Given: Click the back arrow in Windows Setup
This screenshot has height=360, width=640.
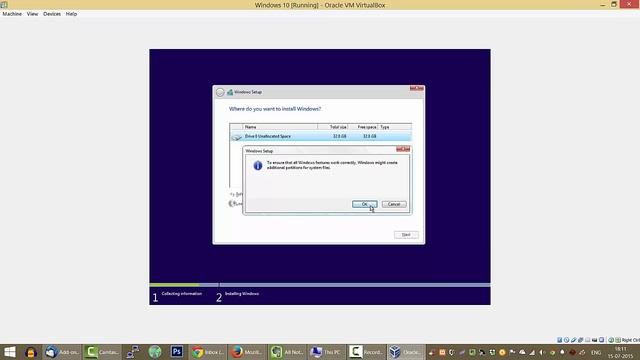Looking at the screenshot, I should coord(220,93).
